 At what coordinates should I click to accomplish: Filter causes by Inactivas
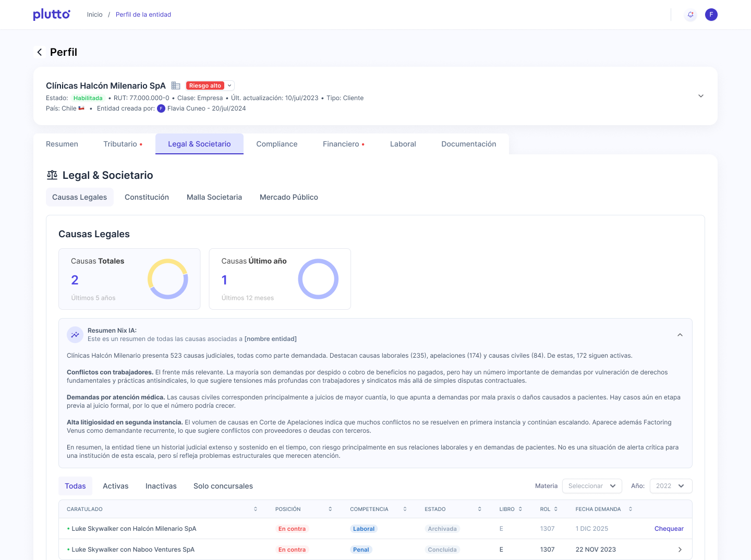pos(161,486)
